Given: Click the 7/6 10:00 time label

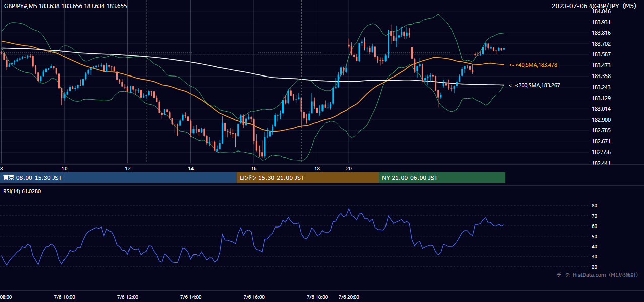Looking at the screenshot, I should (64, 297).
